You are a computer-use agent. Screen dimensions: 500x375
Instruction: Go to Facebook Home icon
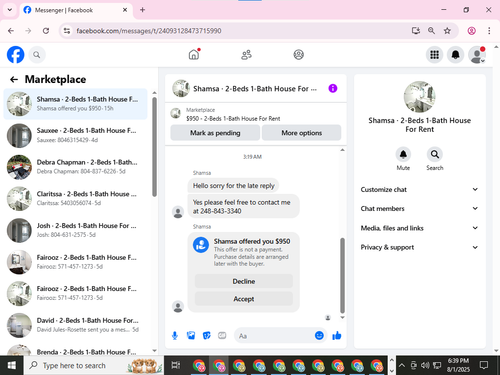(194, 54)
